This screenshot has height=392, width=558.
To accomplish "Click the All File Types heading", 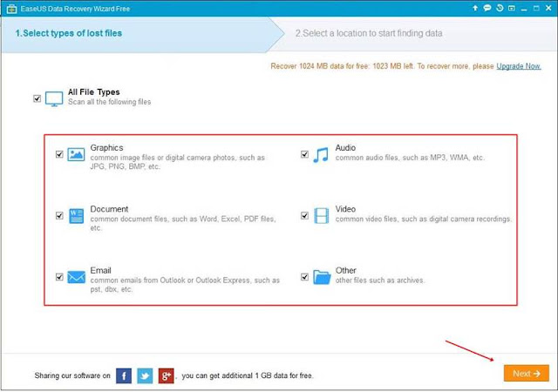I will [x=94, y=92].
